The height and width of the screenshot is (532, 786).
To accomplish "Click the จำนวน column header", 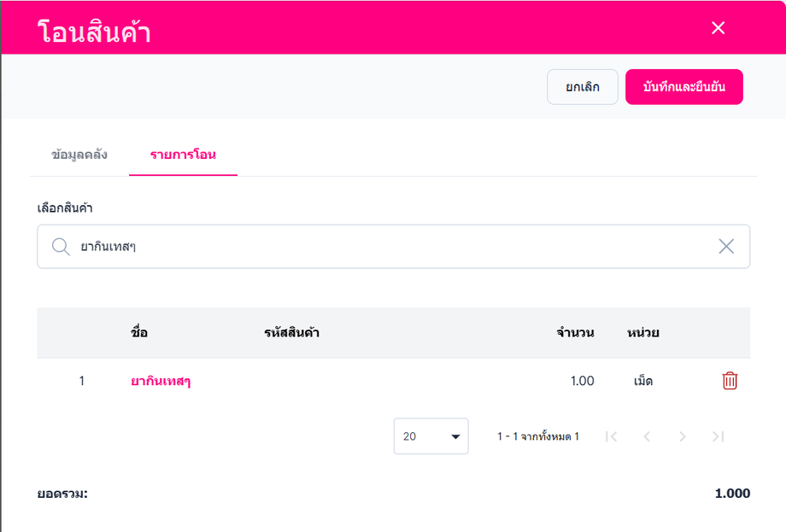I will (x=575, y=333).
